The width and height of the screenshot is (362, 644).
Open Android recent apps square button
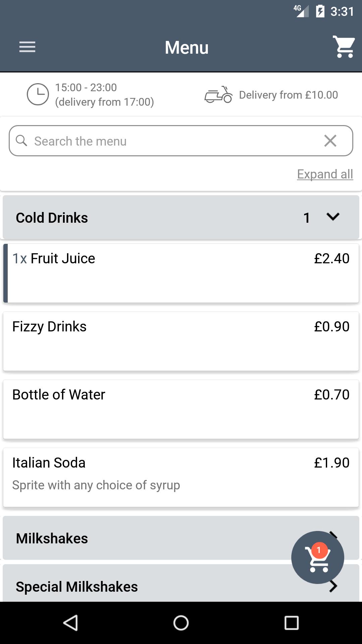tap(291, 623)
